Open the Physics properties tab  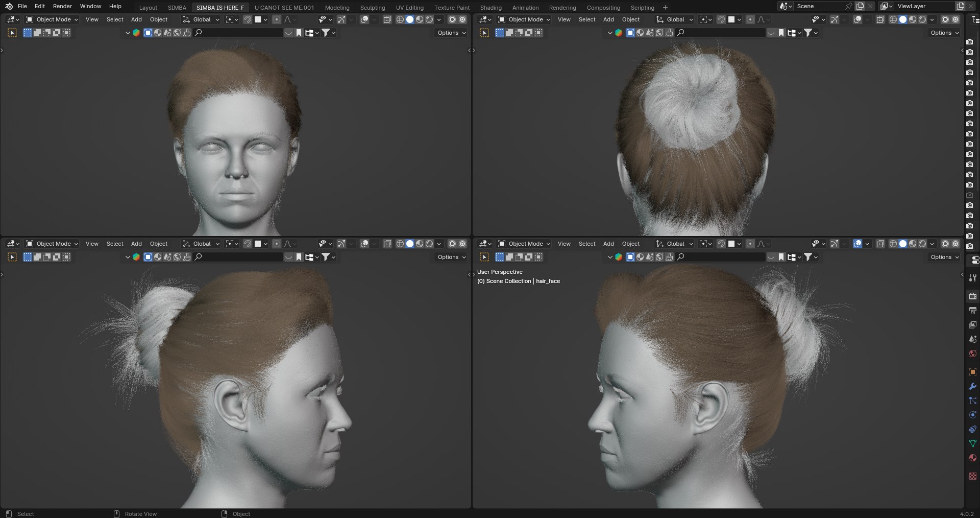pyautogui.click(x=973, y=415)
